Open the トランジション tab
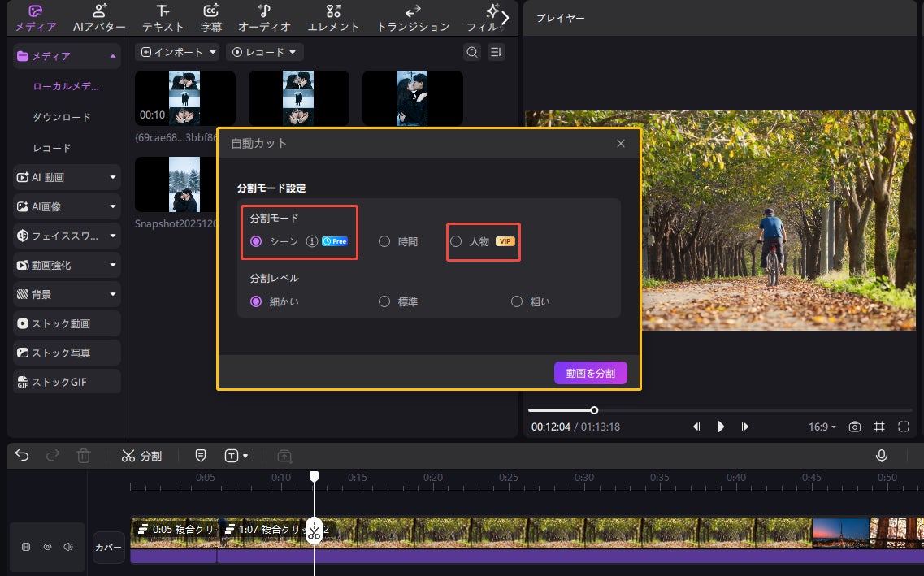 pos(413,18)
